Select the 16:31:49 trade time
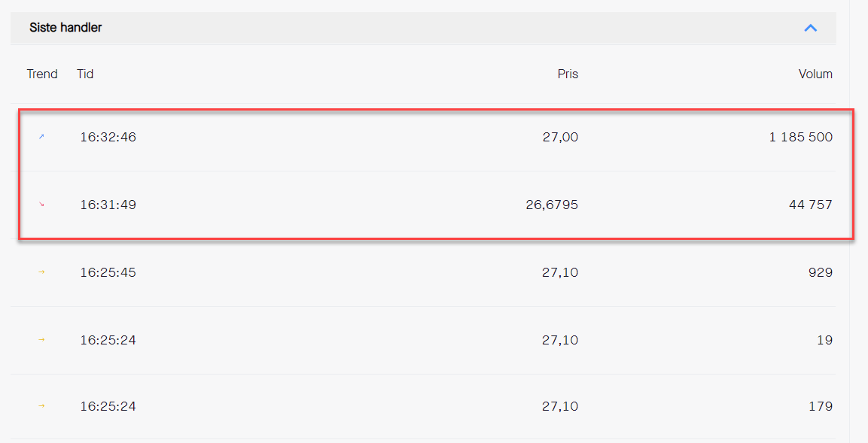868x443 pixels. pyautogui.click(x=108, y=205)
